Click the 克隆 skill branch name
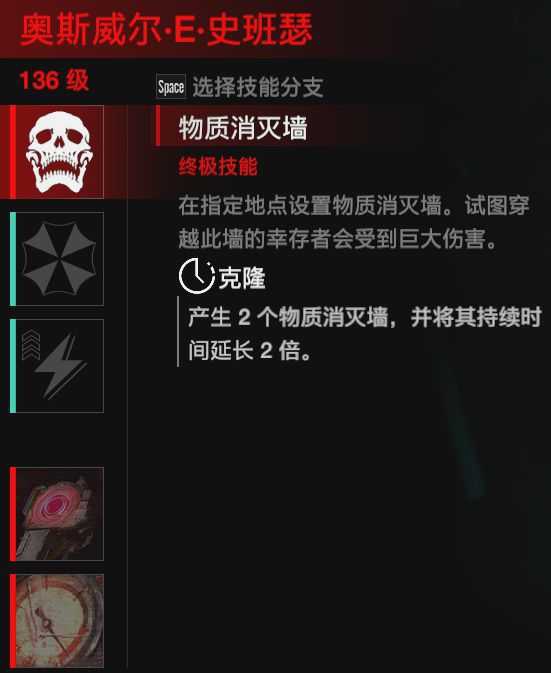 coord(242,278)
